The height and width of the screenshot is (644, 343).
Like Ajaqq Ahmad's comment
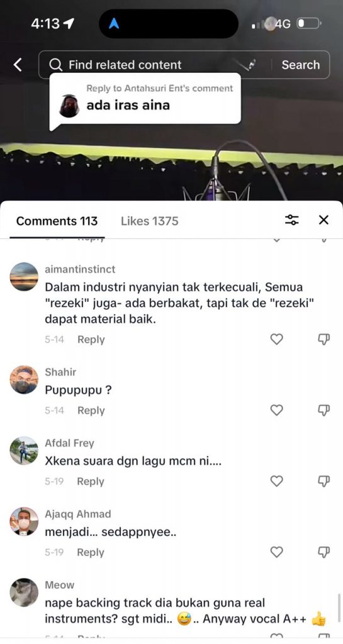(x=277, y=552)
